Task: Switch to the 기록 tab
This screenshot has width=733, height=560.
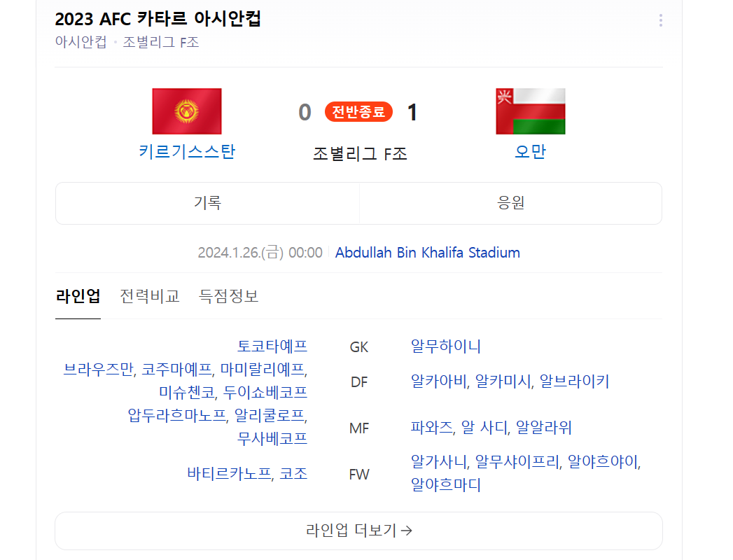Action: point(207,203)
